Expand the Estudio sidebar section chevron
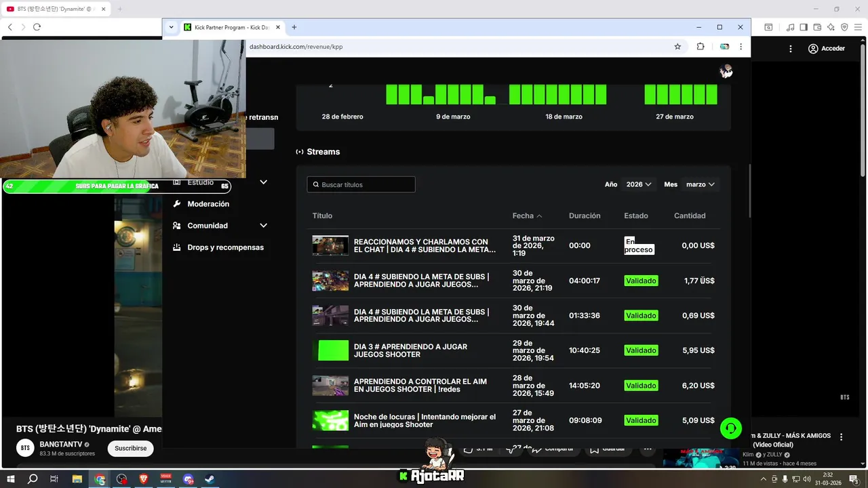 pyautogui.click(x=264, y=182)
